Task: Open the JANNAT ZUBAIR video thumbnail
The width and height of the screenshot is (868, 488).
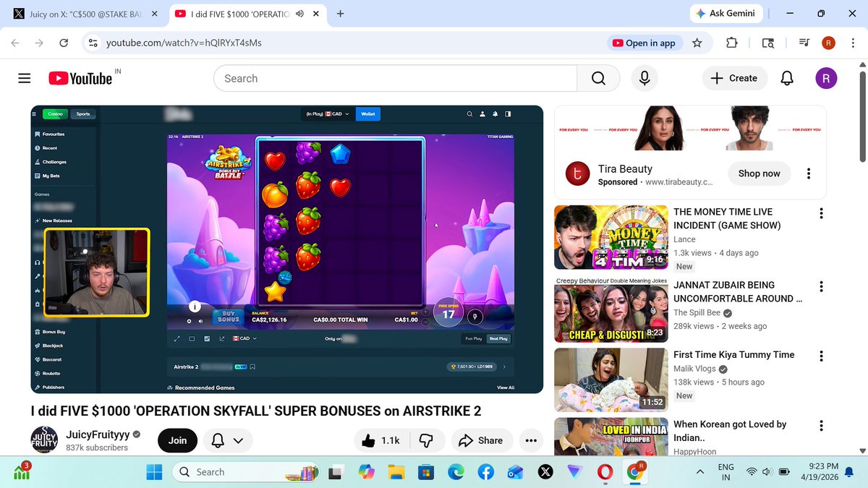Action: click(611, 310)
